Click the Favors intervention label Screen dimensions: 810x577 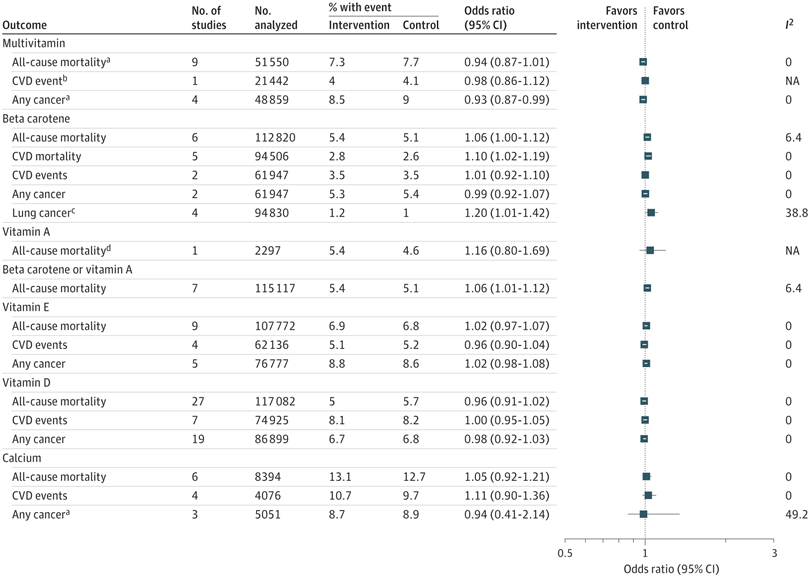click(x=607, y=18)
